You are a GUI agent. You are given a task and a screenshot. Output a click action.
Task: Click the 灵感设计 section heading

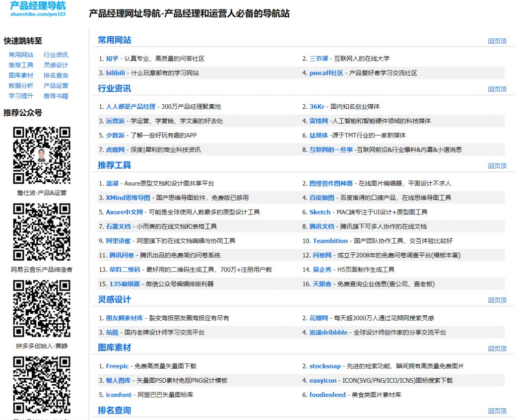click(x=114, y=299)
